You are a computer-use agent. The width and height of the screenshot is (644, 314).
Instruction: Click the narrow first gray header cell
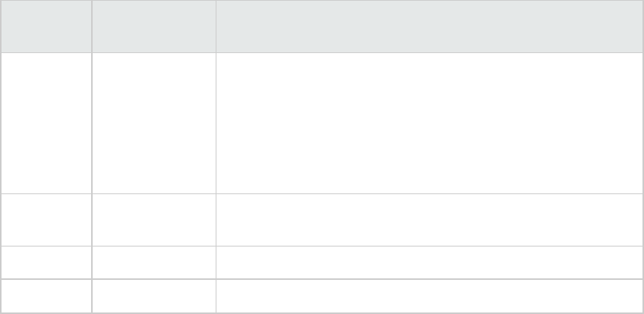click(x=46, y=27)
